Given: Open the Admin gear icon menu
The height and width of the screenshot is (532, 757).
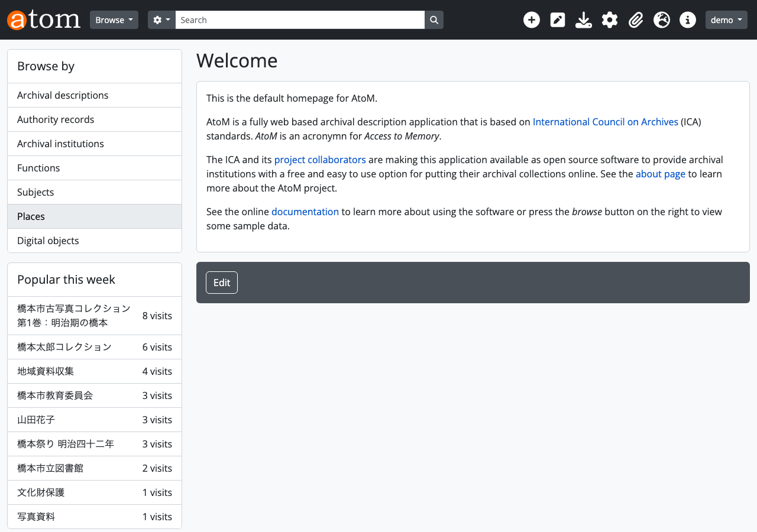Looking at the screenshot, I should (x=610, y=20).
